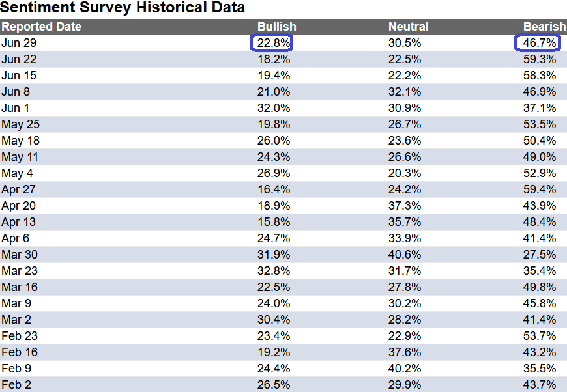Click the Jun 29 date cell
Image resolution: width=567 pixels, height=392 pixels.
coord(19,43)
